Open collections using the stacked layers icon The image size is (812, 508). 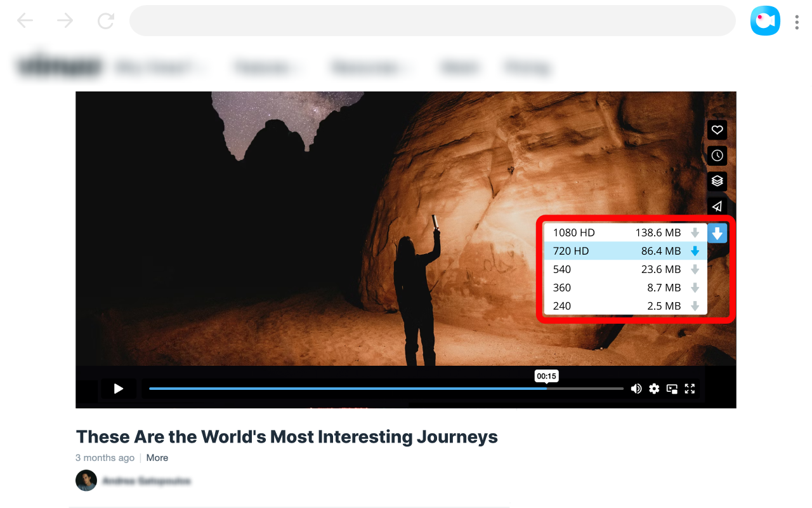click(717, 181)
